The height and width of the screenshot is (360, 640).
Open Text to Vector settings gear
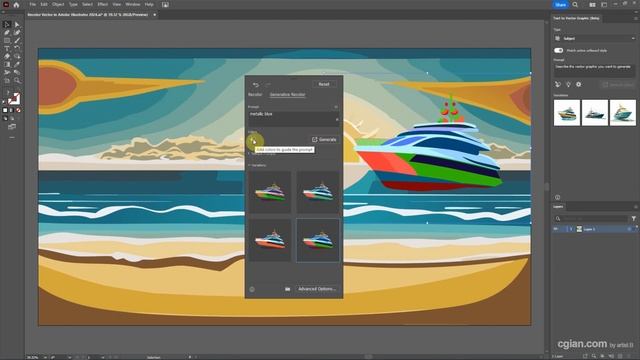click(578, 84)
